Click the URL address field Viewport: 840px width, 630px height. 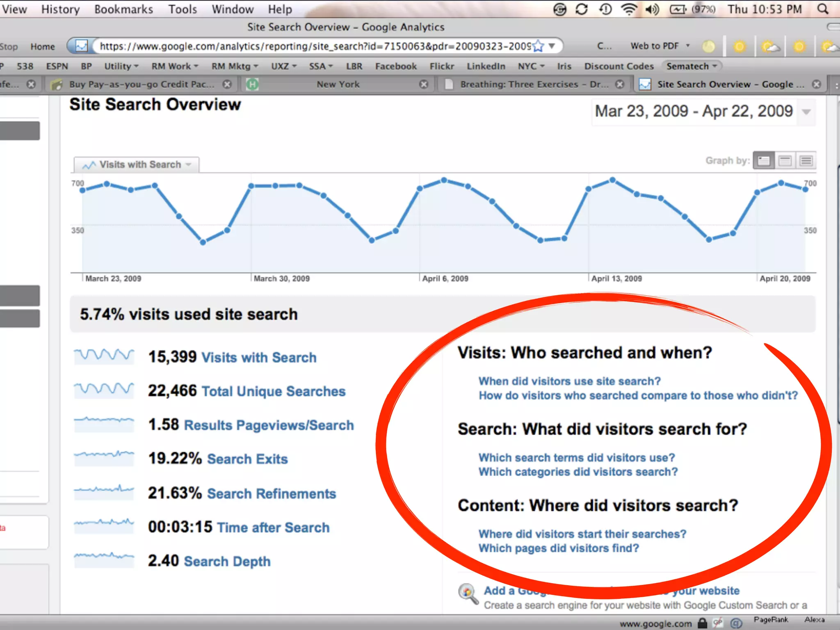point(312,46)
